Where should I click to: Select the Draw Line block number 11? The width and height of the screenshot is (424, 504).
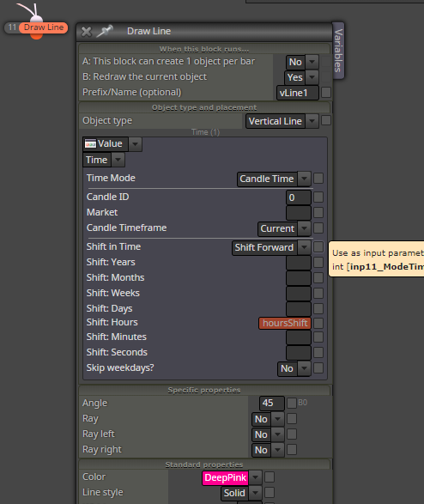36,27
